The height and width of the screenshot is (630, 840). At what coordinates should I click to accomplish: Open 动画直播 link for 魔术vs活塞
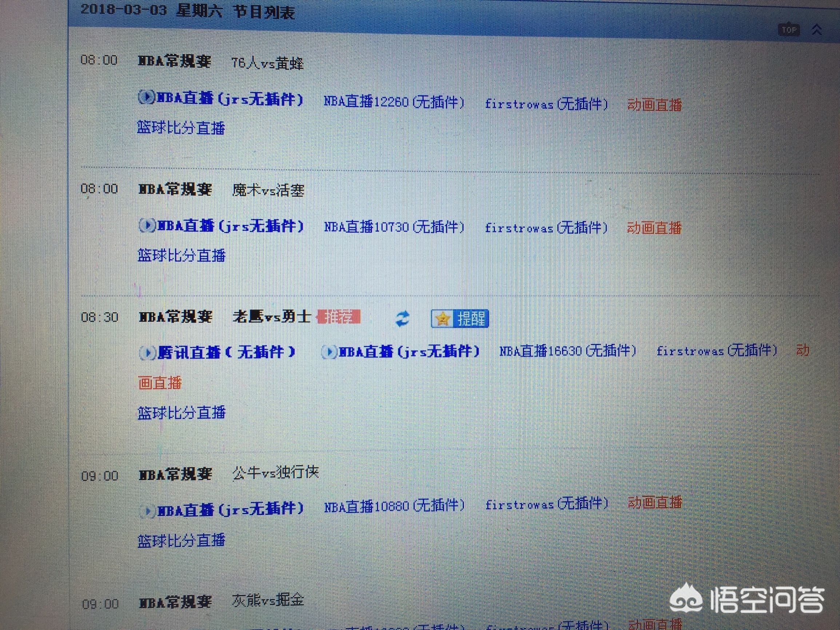[654, 228]
